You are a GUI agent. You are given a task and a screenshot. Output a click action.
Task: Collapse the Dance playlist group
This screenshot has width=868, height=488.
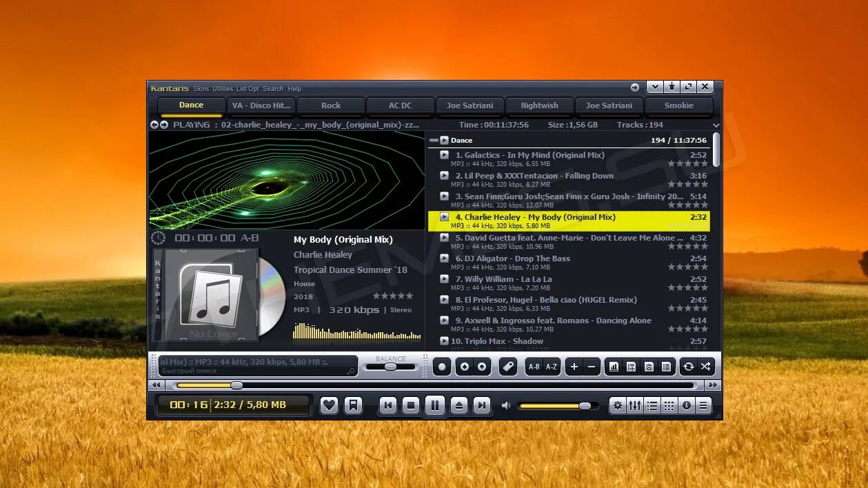point(433,140)
